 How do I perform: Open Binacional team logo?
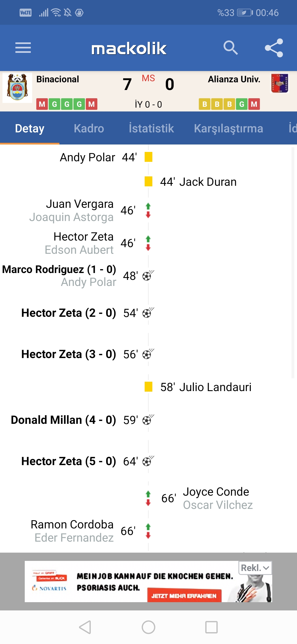point(17,88)
